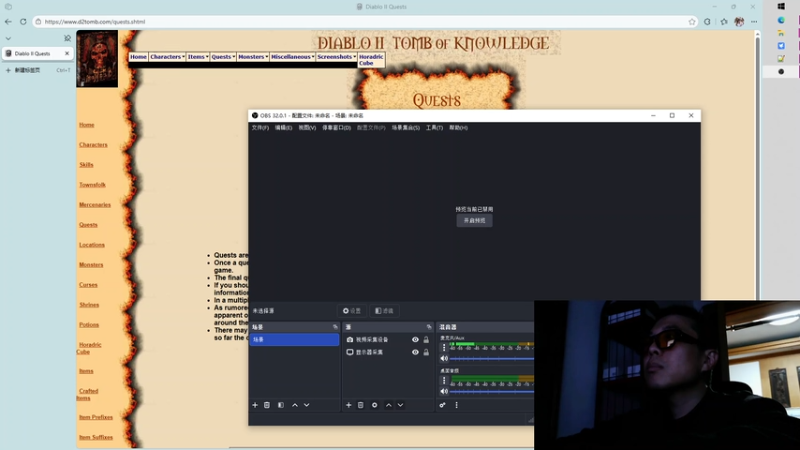Open a new tab in the browser sidebar
Screen dimensions: 800x450
(x=37, y=70)
